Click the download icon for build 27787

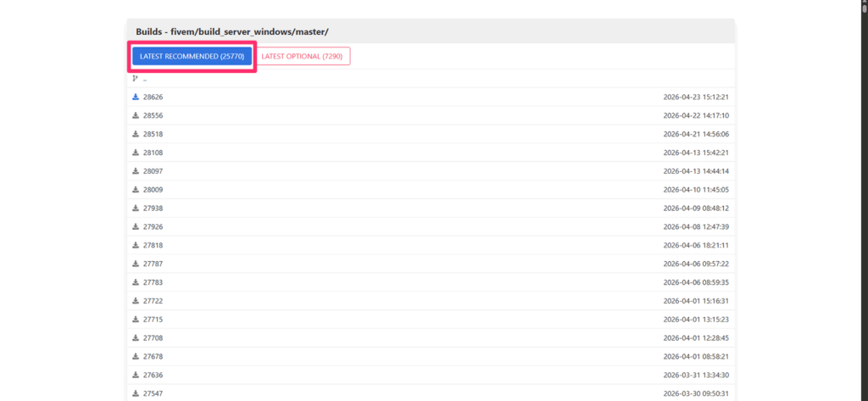pos(136,264)
